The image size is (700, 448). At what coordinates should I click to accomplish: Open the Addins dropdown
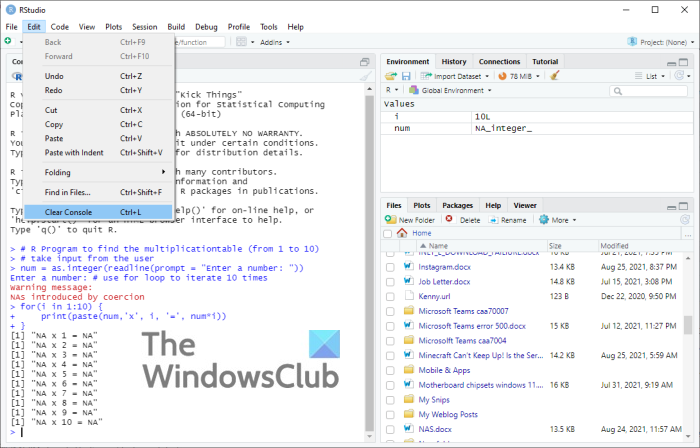pyautogui.click(x=275, y=42)
